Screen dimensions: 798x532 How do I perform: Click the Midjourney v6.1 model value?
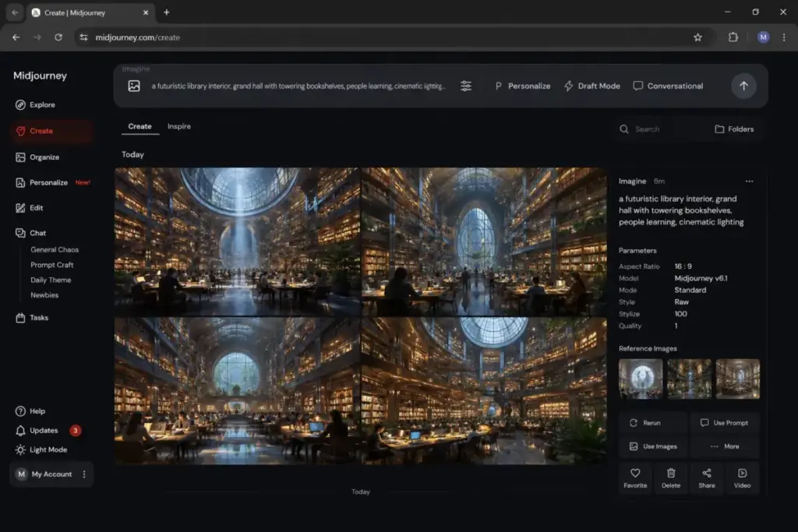[701, 278]
